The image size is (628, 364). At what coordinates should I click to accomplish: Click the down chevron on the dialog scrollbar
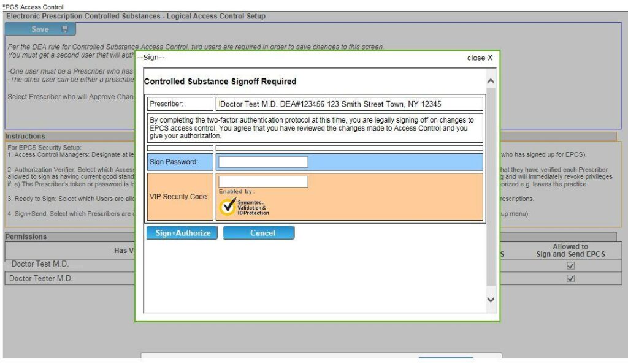490,300
